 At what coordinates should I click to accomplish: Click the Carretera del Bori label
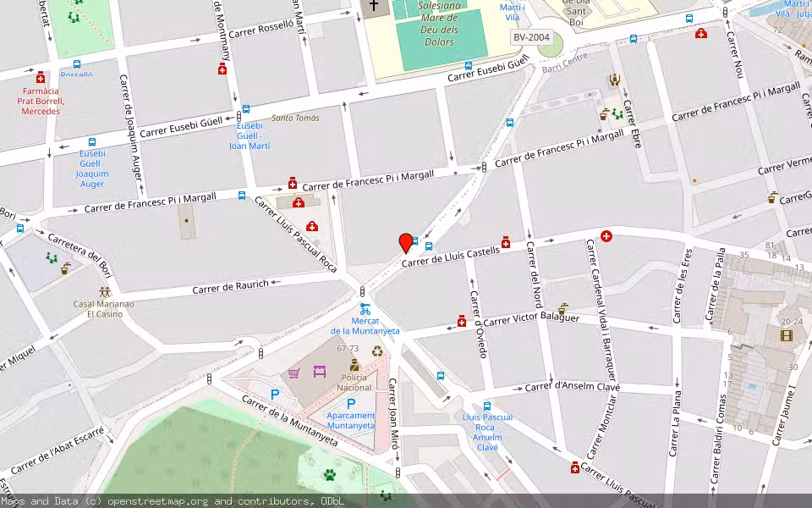80,255
